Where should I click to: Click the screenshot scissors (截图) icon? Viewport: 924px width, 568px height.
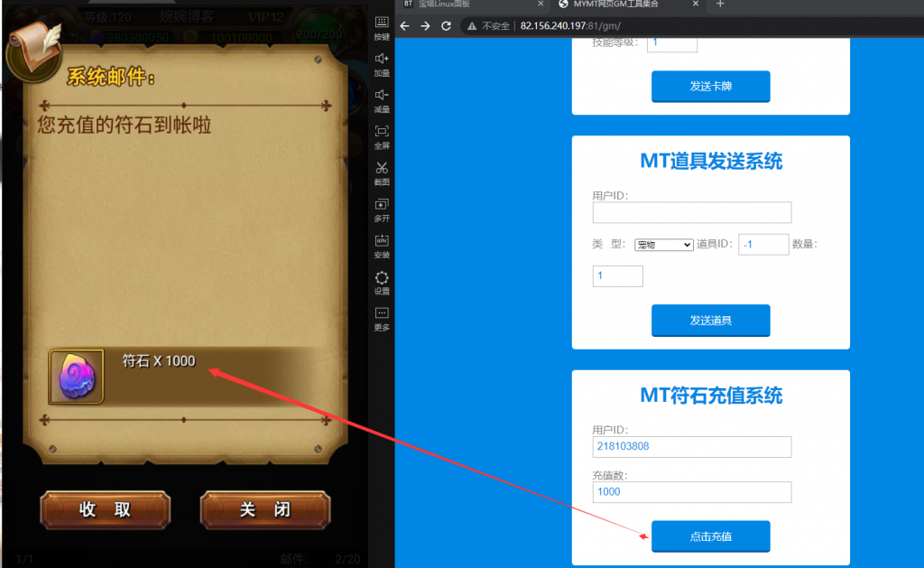tap(382, 172)
